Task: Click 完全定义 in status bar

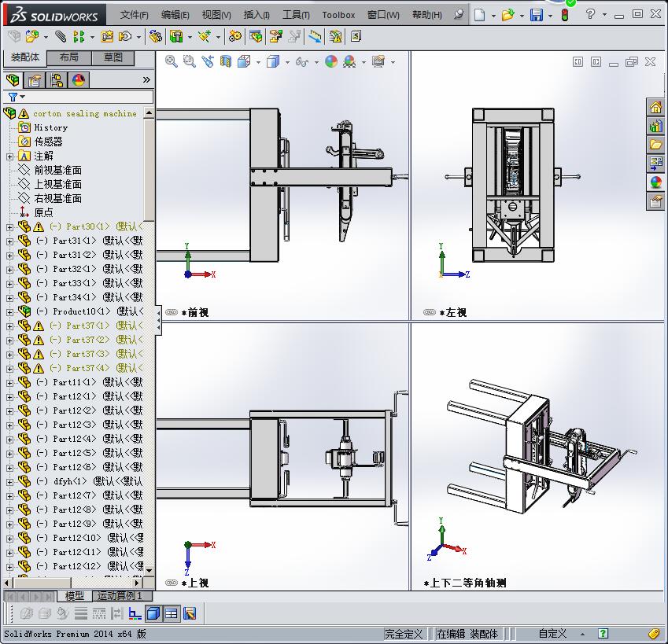Action: [404, 634]
